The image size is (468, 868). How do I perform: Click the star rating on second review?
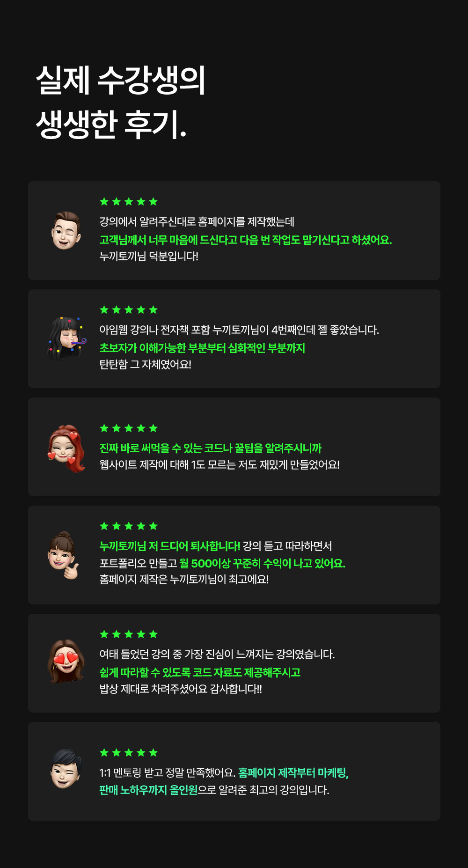pos(129,310)
